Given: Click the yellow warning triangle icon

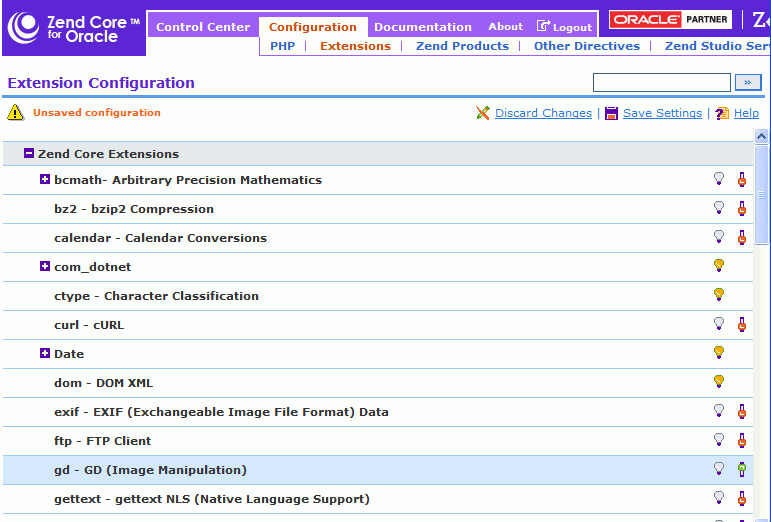Looking at the screenshot, I should [x=15, y=113].
